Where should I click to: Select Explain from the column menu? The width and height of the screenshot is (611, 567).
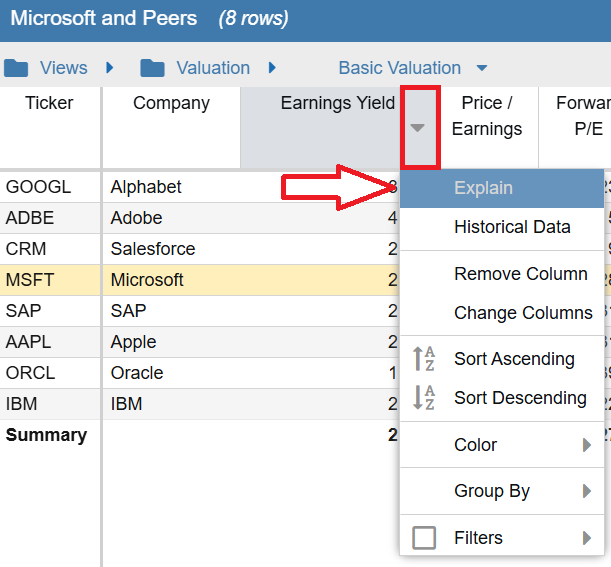(502, 188)
